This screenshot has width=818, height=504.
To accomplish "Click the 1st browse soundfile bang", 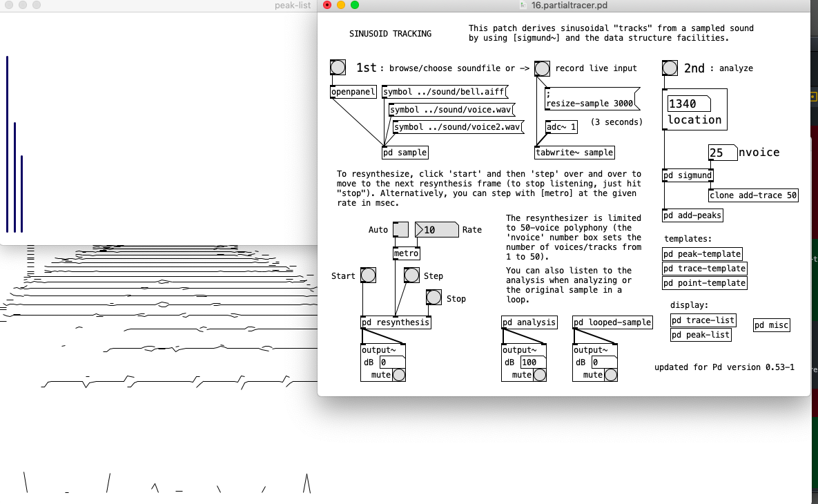I will 338,68.
